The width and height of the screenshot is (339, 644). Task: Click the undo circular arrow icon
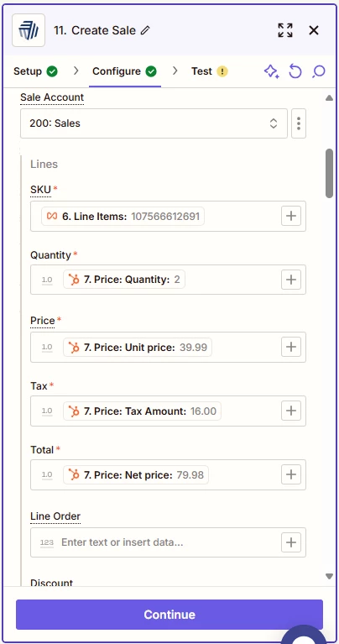coord(295,71)
